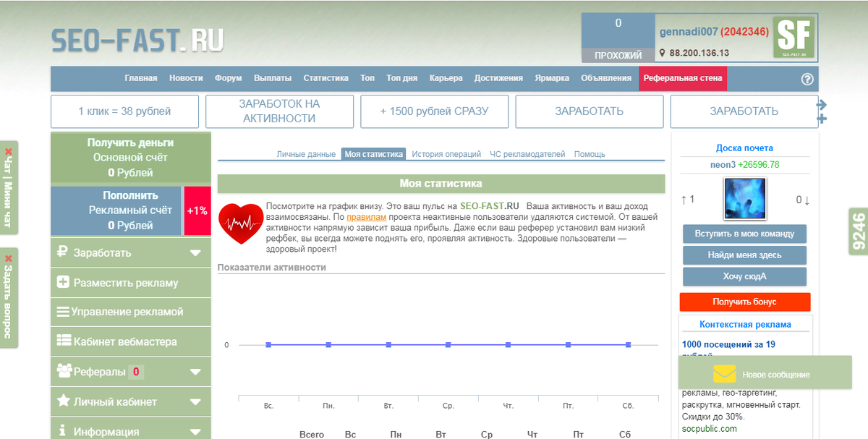Click the help question mark icon
Image resolution: width=868 pixels, height=439 pixels.
(x=807, y=80)
